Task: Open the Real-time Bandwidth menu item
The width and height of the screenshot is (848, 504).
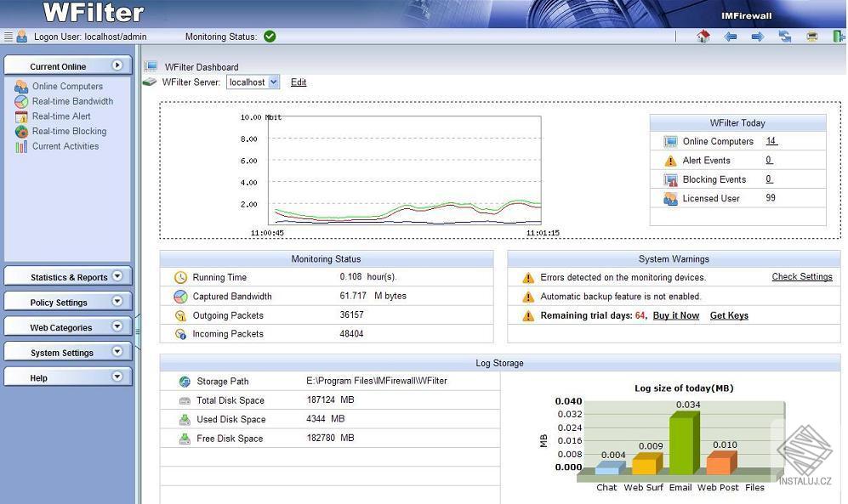Action: [72, 101]
